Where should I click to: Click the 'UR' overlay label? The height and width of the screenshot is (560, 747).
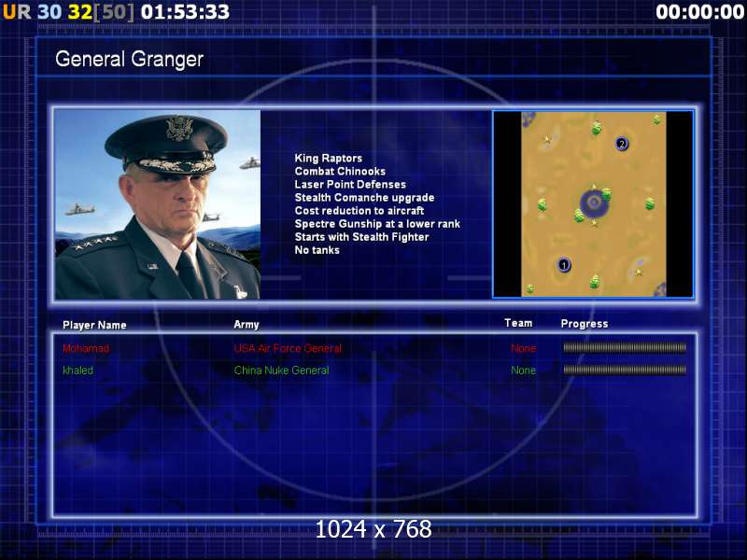(17, 12)
